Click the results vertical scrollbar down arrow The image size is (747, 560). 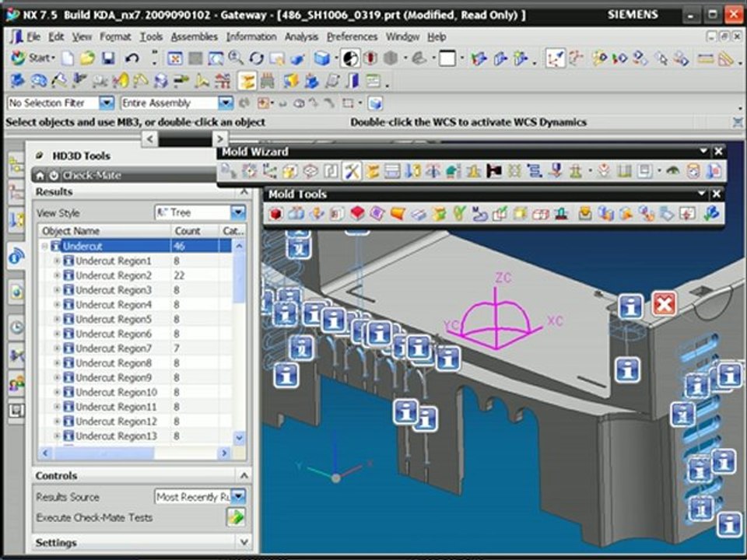click(239, 437)
